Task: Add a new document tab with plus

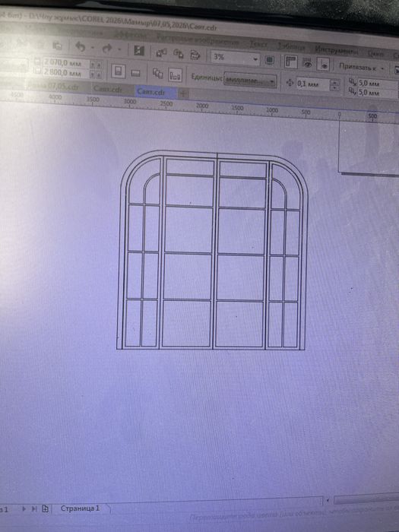Action: pyautogui.click(x=183, y=93)
